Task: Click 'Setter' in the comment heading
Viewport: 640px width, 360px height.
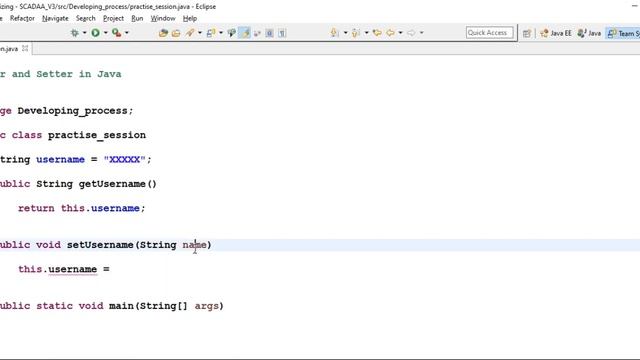Action: pyautogui.click(x=54, y=74)
